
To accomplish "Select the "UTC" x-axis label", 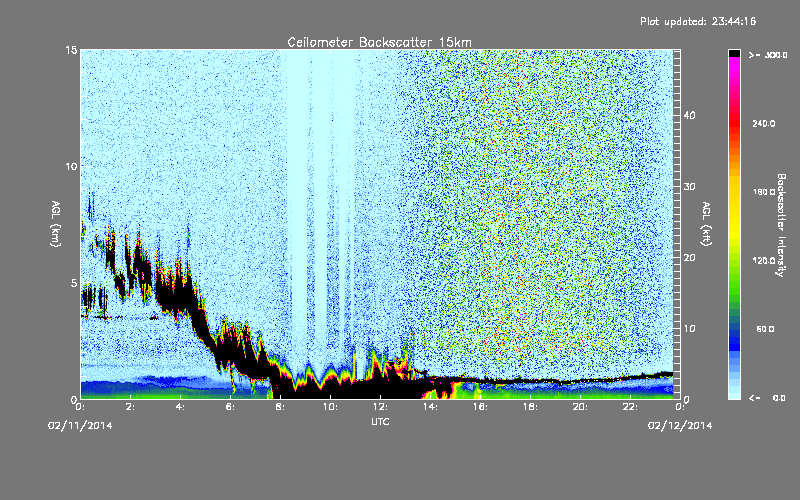I will click(380, 421).
